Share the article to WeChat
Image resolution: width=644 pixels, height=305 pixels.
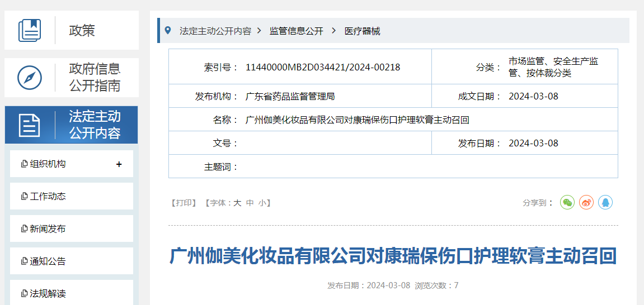point(567,202)
